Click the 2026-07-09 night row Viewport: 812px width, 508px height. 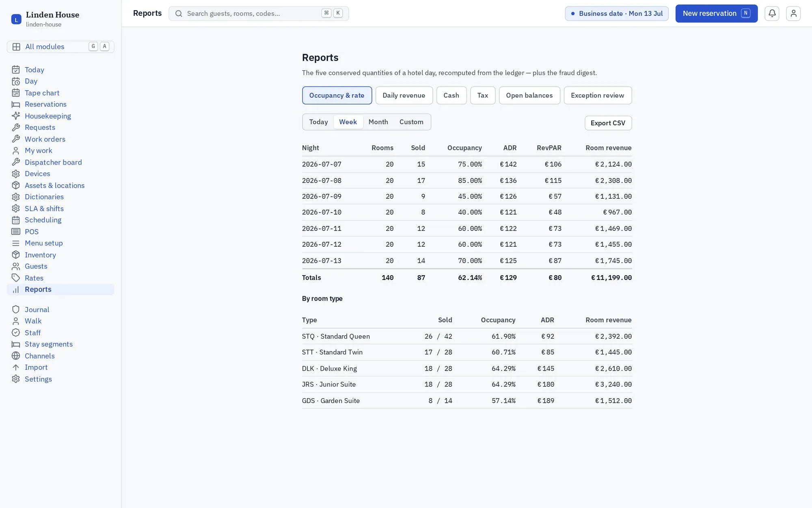click(467, 197)
